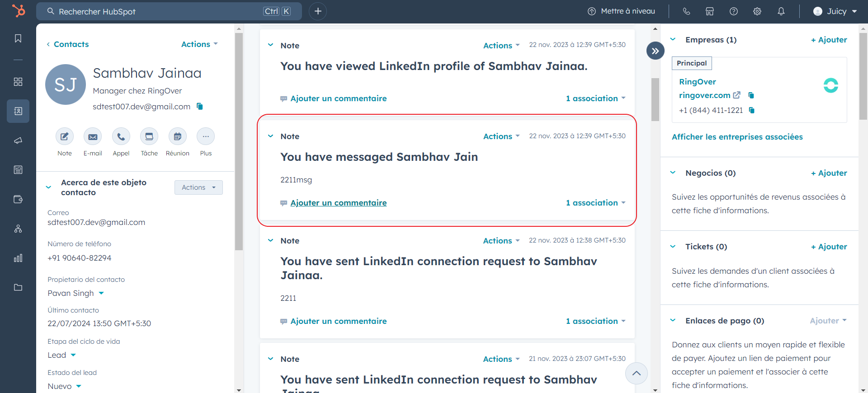This screenshot has width=868, height=393.
Task: Open the contacts CRM icon in sidebar
Action: point(18,111)
